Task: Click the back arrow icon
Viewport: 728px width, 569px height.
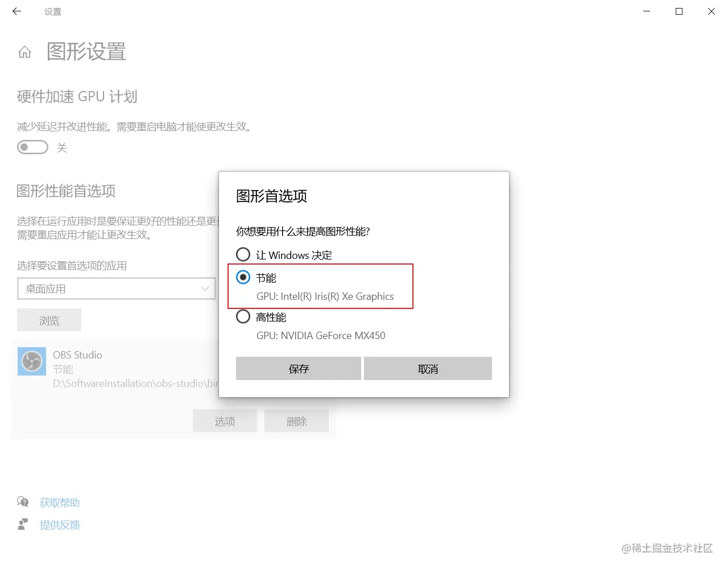Action: tap(16, 11)
